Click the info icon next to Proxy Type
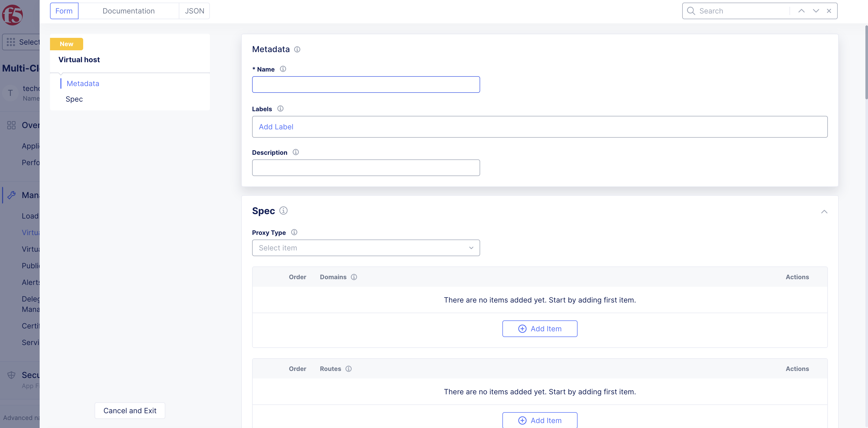 pyautogui.click(x=294, y=233)
